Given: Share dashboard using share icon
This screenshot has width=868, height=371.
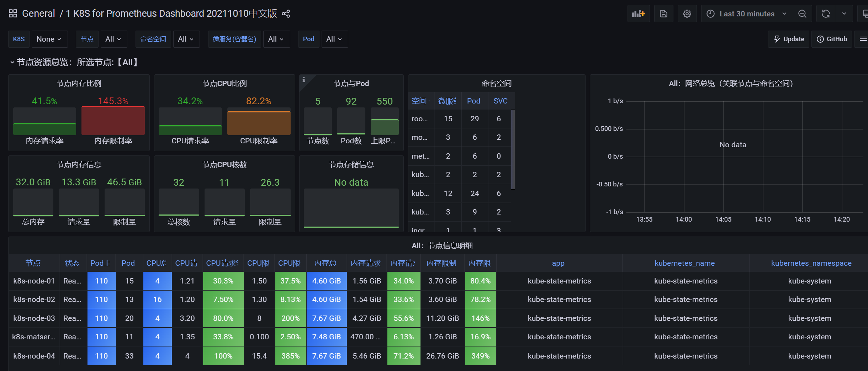Looking at the screenshot, I should tap(286, 14).
